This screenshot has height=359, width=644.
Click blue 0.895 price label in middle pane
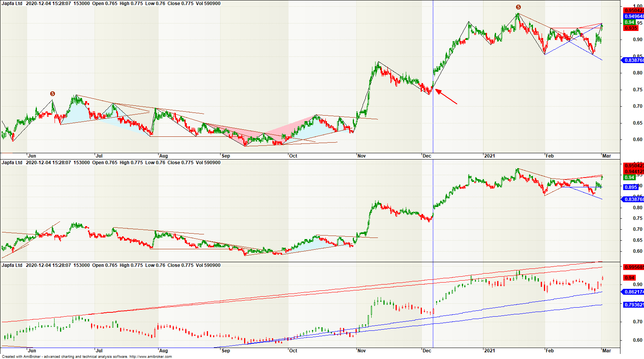(631, 187)
